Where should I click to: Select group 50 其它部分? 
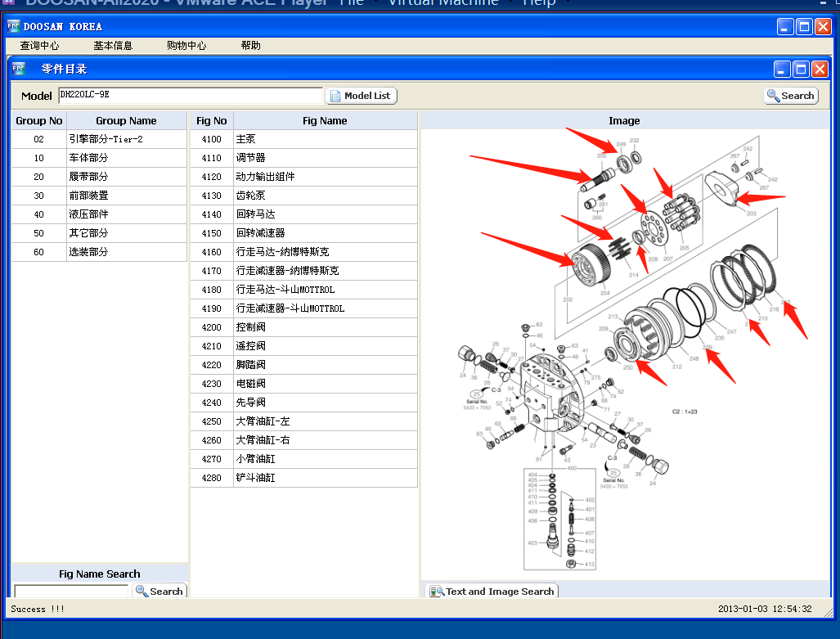coord(99,233)
